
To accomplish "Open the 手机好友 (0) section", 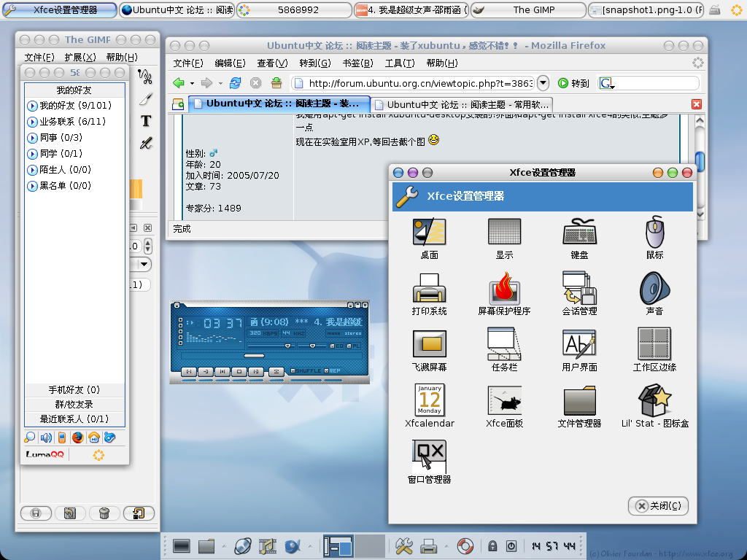I will pos(74,390).
